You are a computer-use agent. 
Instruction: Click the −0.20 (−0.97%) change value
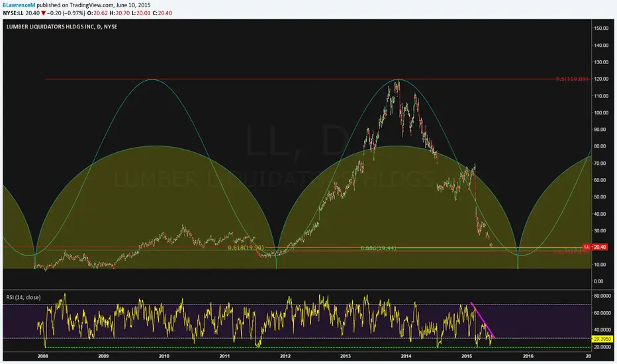[66, 13]
